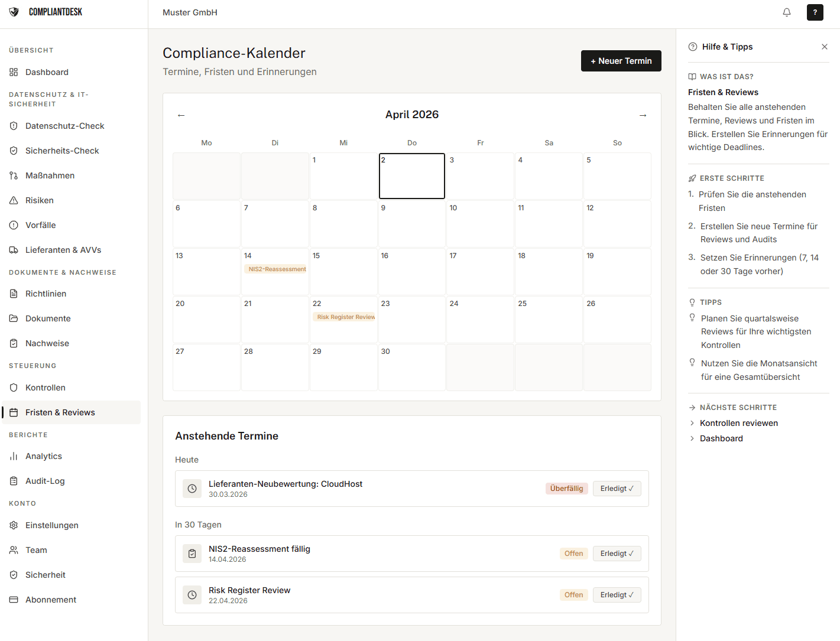Open the Risk Register Review calendar event
Viewport: 840px width, 641px height.
[345, 317]
